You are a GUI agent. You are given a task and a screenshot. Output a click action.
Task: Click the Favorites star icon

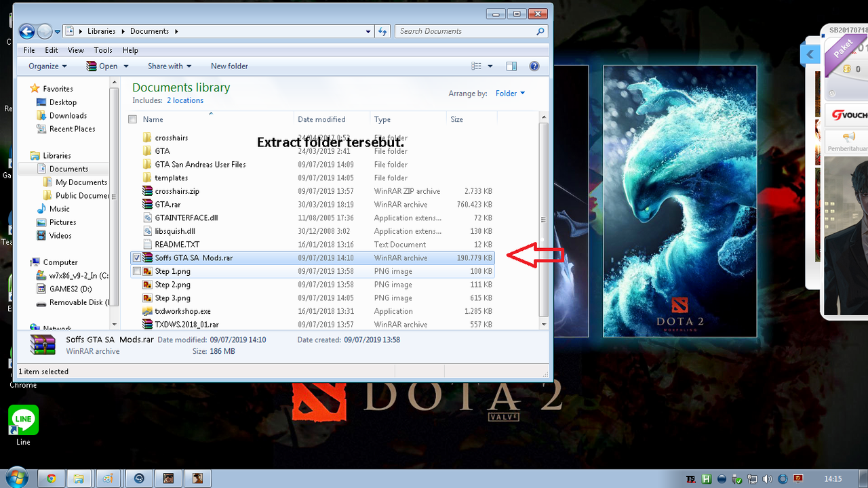(x=35, y=89)
